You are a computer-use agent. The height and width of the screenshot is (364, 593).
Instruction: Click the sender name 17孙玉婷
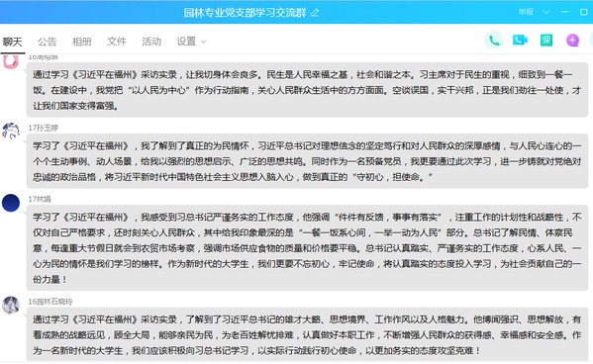44,128
